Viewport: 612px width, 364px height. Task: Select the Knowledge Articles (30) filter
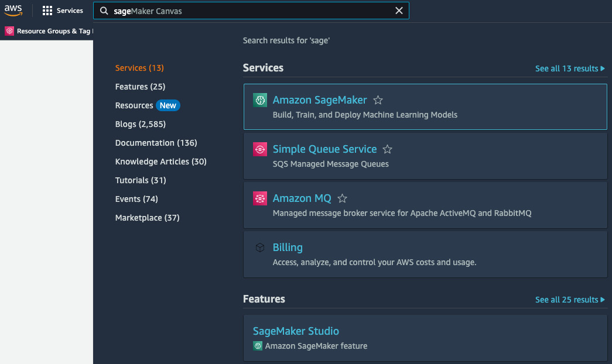coord(161,162)
